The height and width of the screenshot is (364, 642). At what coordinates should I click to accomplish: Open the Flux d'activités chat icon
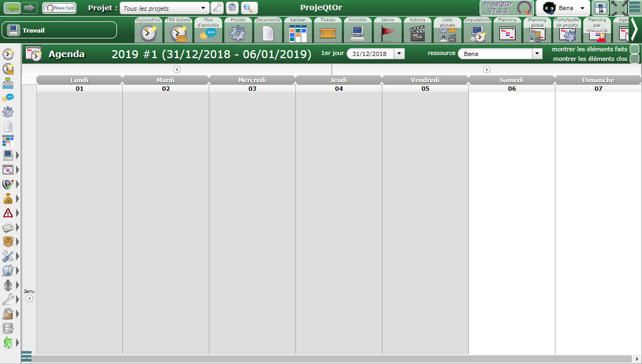pyautogui.click(x=208, y=33)
